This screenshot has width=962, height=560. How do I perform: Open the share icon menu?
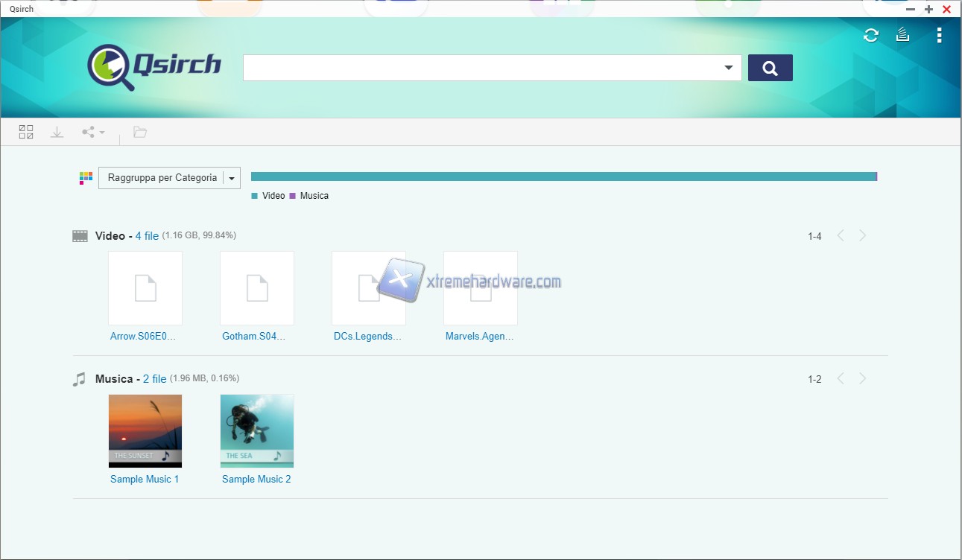click(x=92, y=132)
